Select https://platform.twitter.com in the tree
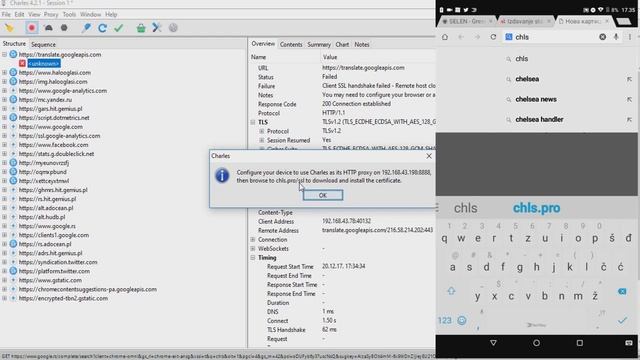Image resolution: width=640 pixels, height=360 pixels. (54, 271)
